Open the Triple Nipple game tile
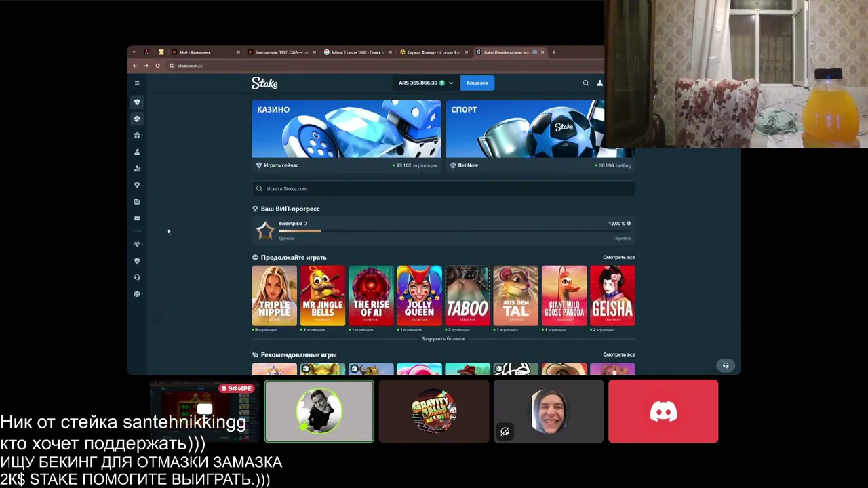868x488 pixels. [275, 296]
